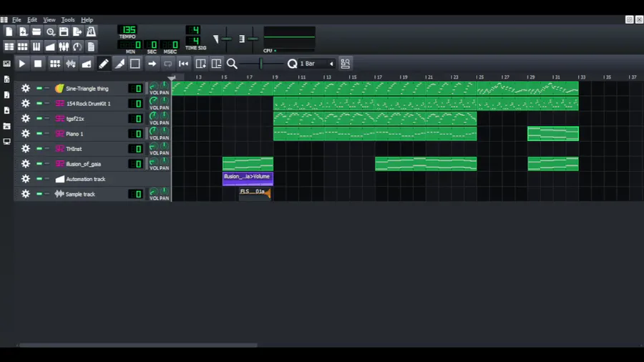Select the Knife split tool

(119, 64)
